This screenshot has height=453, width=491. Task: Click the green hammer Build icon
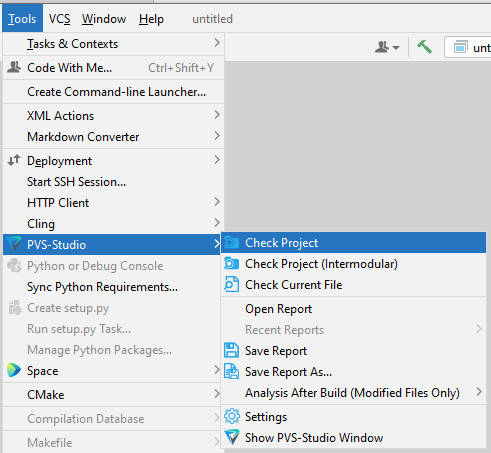[x=424, y=47]
